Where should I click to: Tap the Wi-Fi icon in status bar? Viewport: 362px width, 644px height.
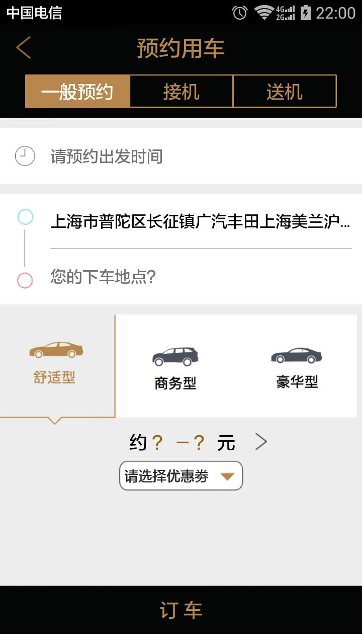[x=263, y=13]
